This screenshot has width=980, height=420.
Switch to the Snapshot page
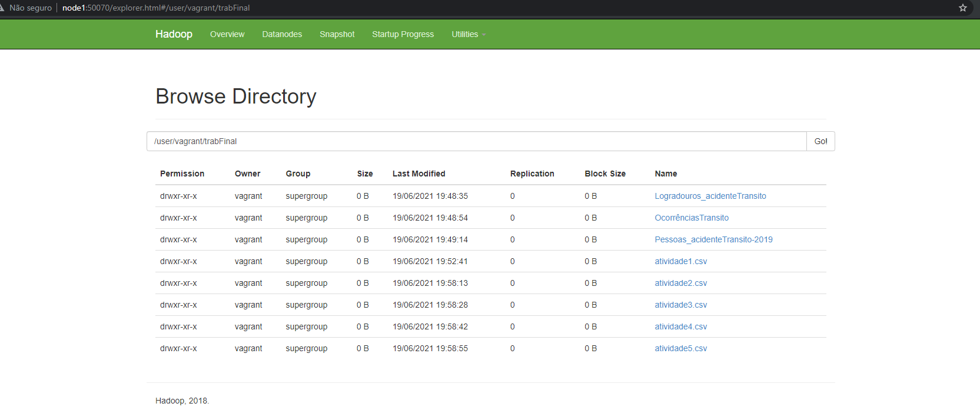coord(337,34)
